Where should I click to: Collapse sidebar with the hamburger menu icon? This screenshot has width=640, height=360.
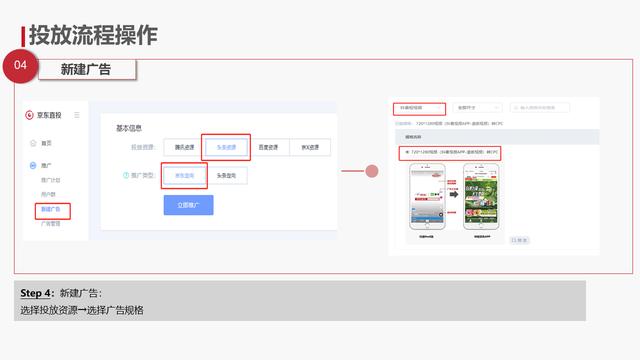click(x=77, y=115)
